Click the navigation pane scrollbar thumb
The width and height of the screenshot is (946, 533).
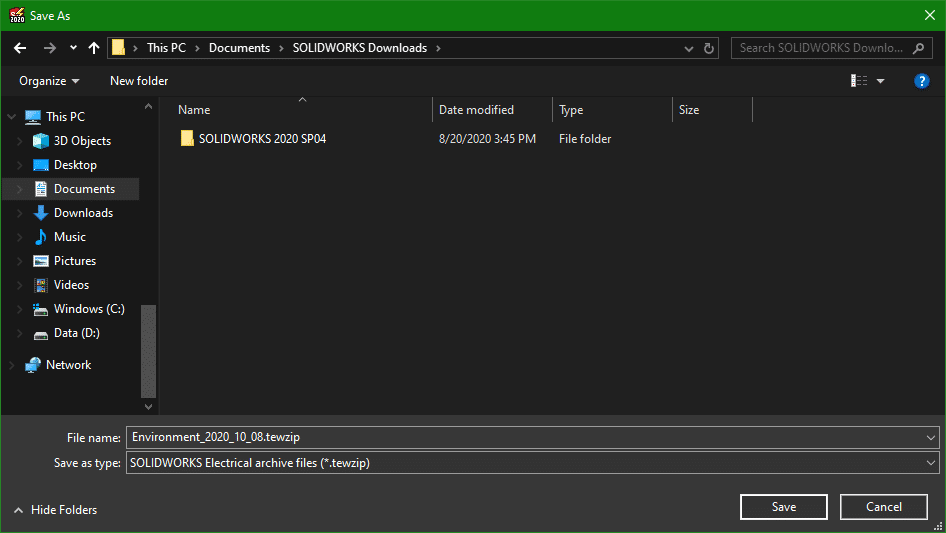(148, 351)
